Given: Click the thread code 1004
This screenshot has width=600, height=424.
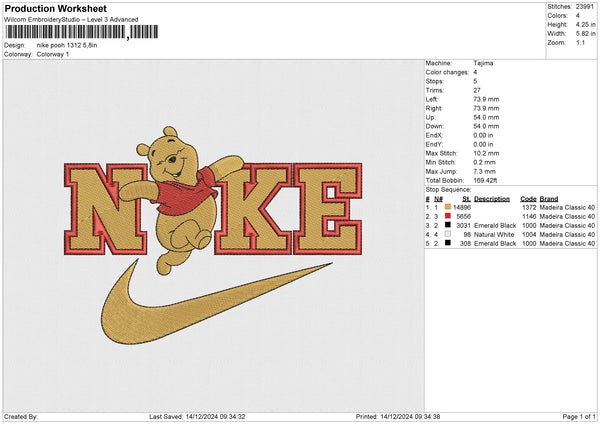Looking at the screenshot, I should 529,235.
